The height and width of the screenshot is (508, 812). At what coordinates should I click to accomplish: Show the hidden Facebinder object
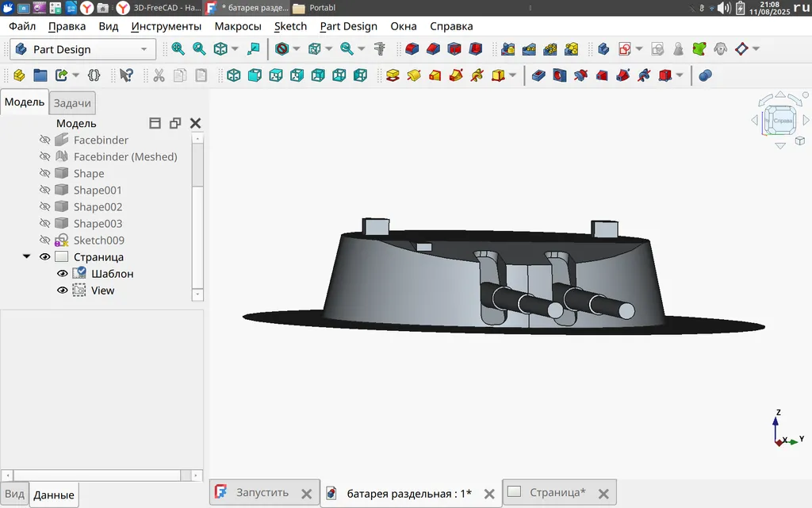44,140
